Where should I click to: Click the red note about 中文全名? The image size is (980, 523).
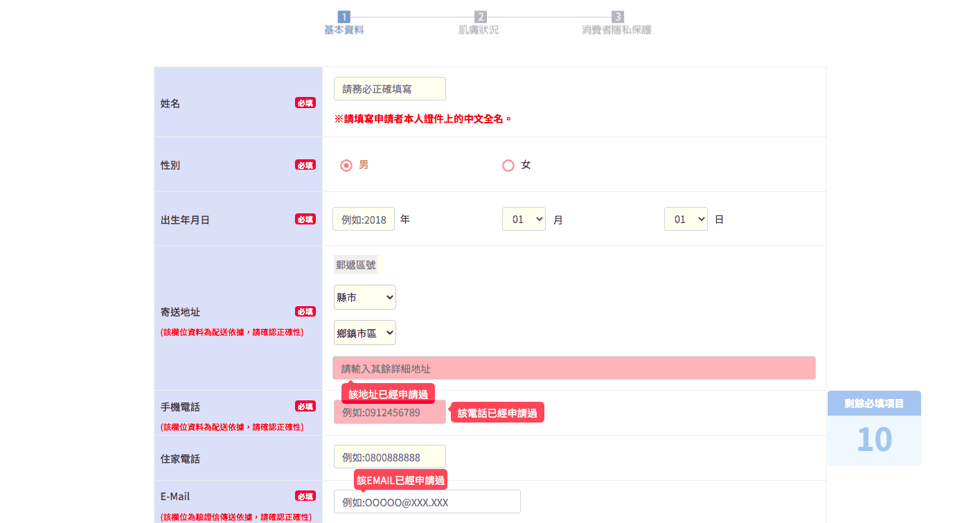[x=422, y=118]
